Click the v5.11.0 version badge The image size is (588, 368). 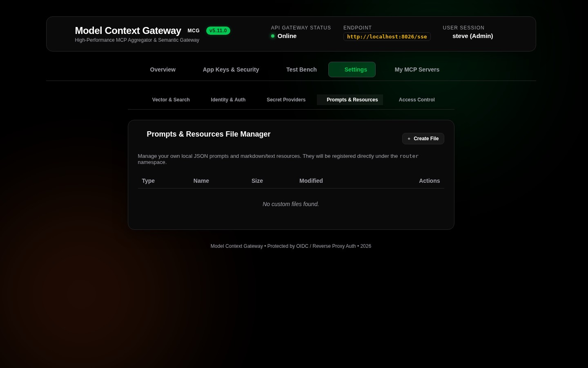click(x=218, y=31)
